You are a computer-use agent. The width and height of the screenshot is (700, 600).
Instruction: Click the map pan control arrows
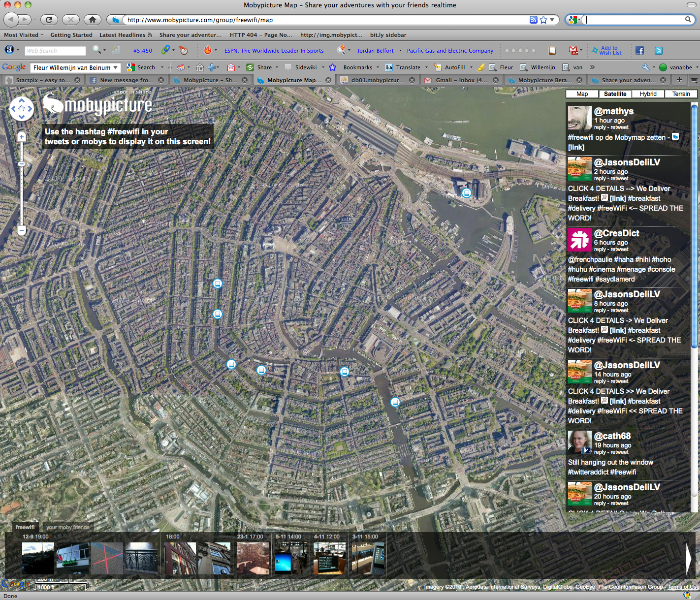pos(22,108)
